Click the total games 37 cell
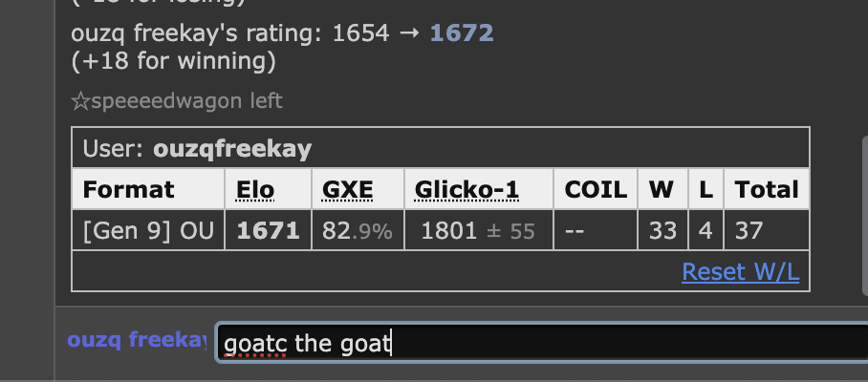 [x=749, y=230]
